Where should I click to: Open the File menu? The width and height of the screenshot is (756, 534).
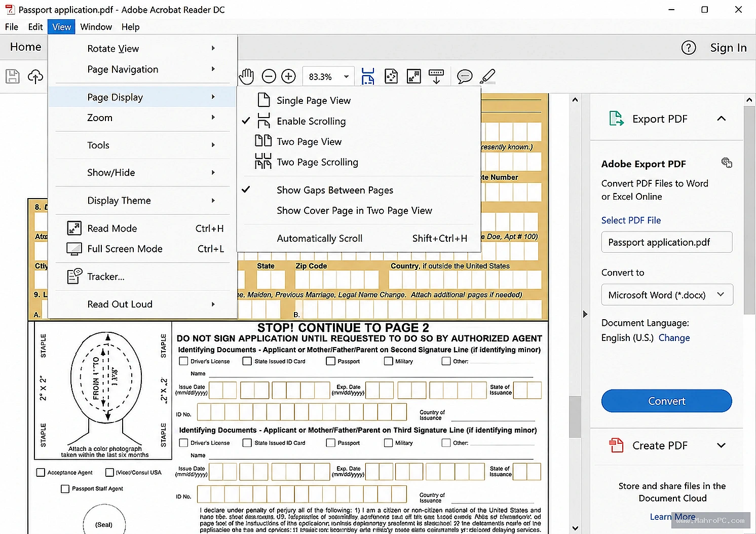(x=12, y=27)
